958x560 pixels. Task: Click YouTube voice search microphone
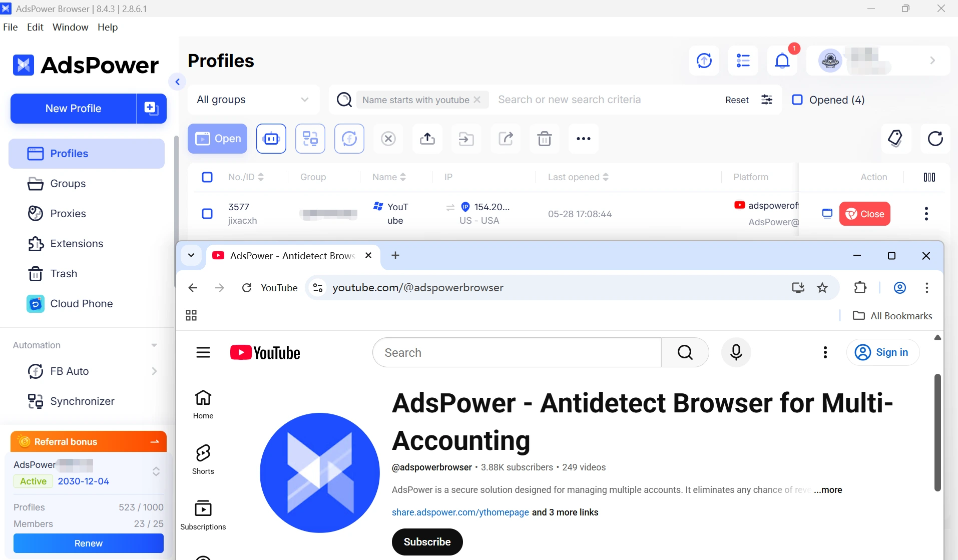736,352
